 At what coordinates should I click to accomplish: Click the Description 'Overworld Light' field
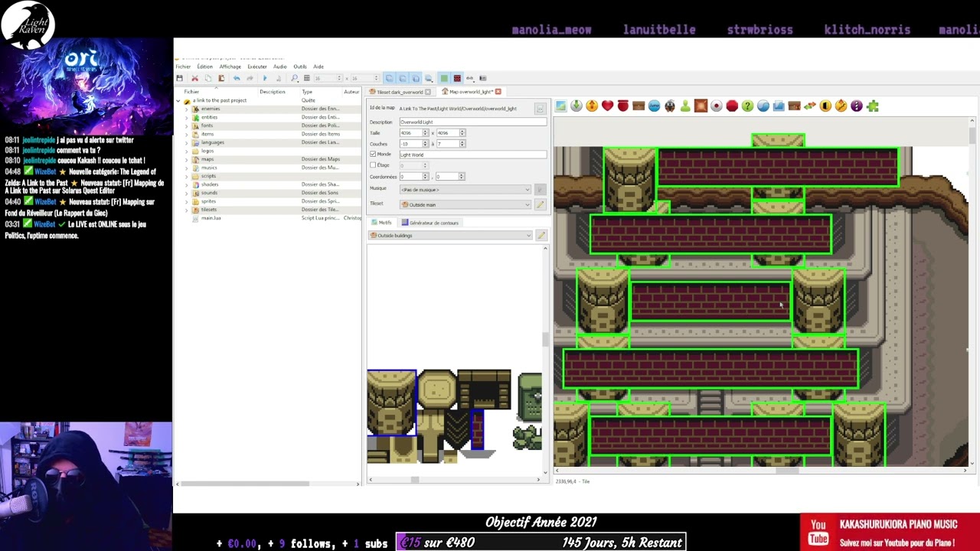(x=472, y=122)
